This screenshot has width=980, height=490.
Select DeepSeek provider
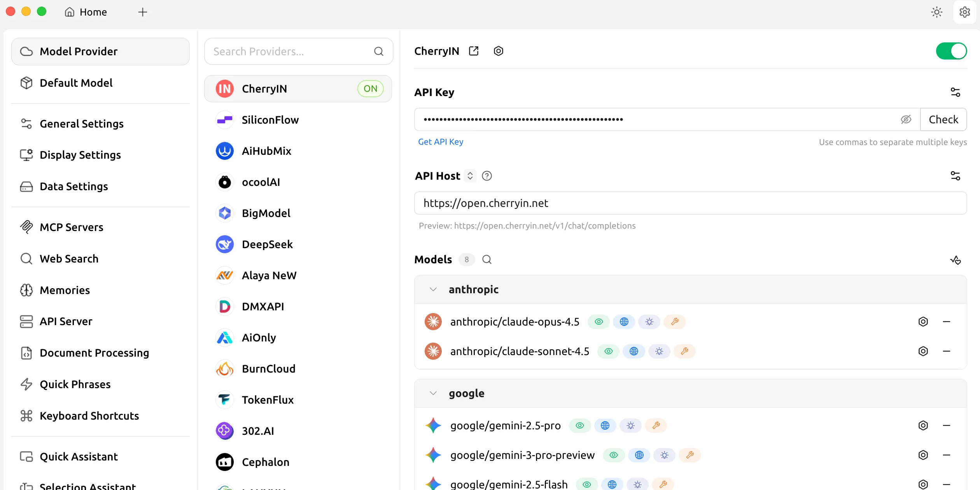click(x=298, y=244)
